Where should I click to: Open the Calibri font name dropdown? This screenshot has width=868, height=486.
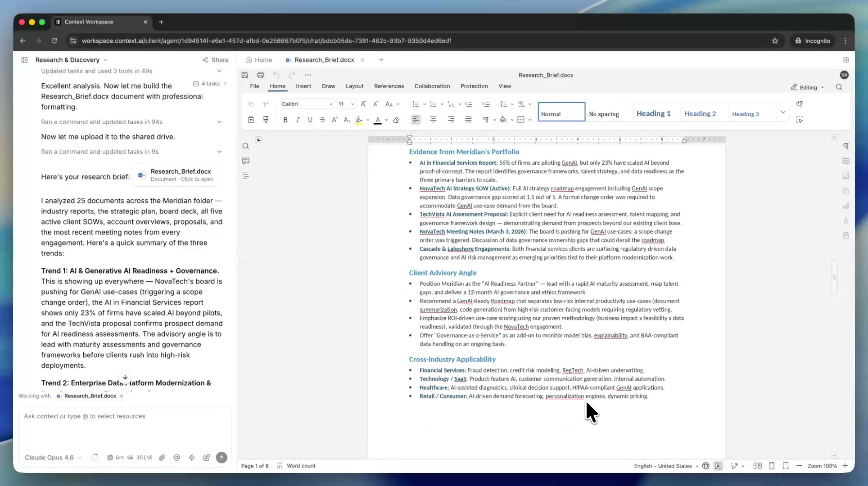click(x=331, y=104)
